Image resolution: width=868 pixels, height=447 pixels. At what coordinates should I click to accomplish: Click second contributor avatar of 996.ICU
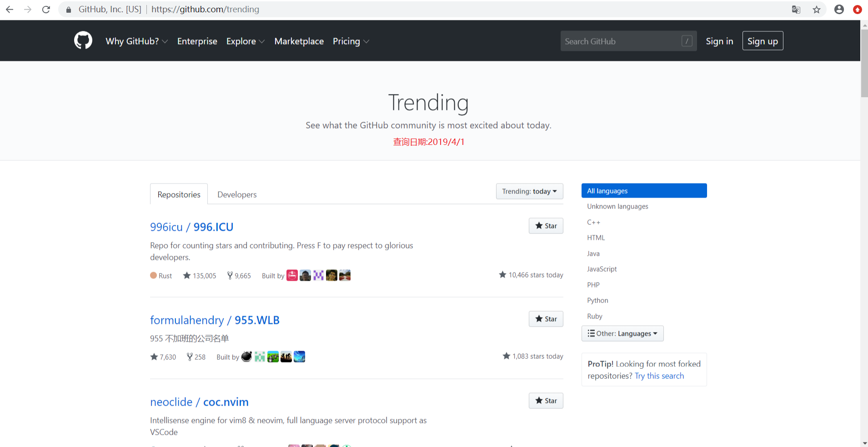305,275
